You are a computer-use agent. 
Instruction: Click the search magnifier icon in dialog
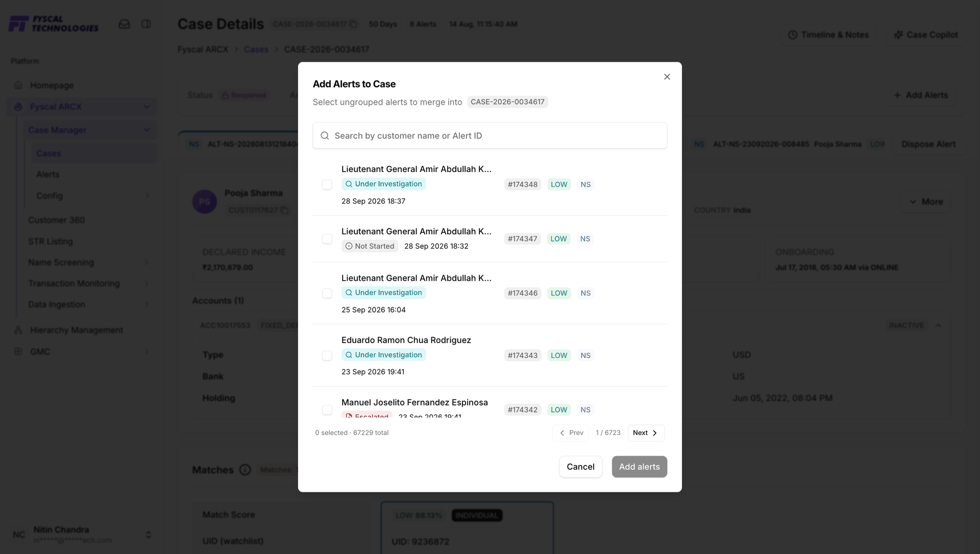(x=325, y=136)
